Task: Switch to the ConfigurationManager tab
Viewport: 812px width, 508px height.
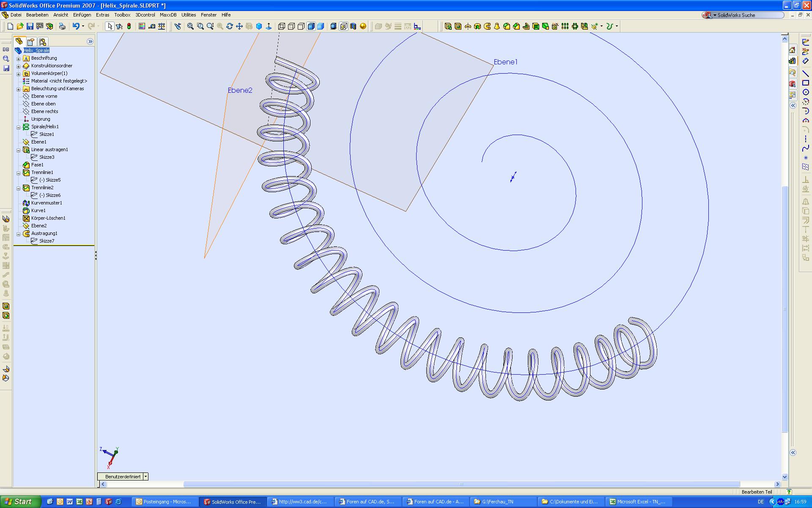Action: 42,41
